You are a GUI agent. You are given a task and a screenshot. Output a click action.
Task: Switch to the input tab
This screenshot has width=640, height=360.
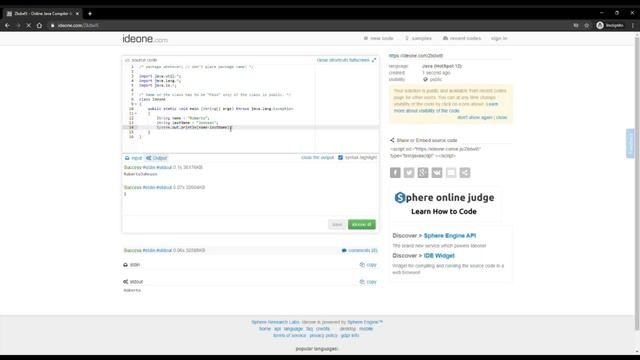tap(133, 158)
